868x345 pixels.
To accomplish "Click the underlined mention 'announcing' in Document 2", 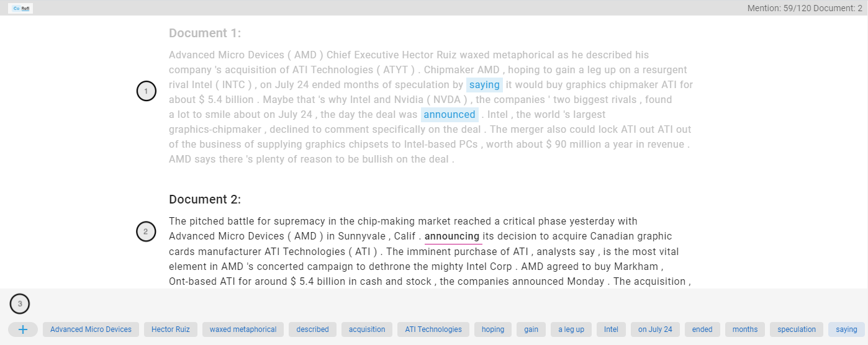I will pyautogui.click(x=452, y=236).
